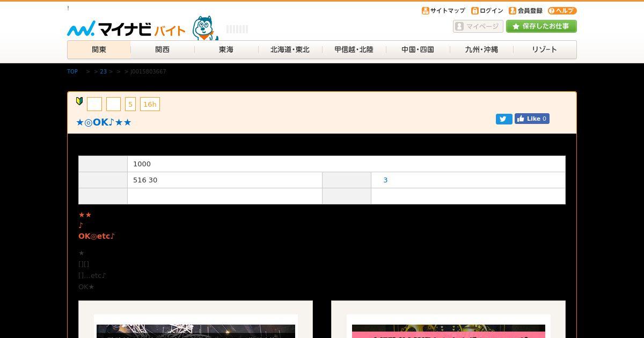Click the OK◎etc♪ orange text
The height and width of the screenshot is (338, 644).
coord(97,236)
